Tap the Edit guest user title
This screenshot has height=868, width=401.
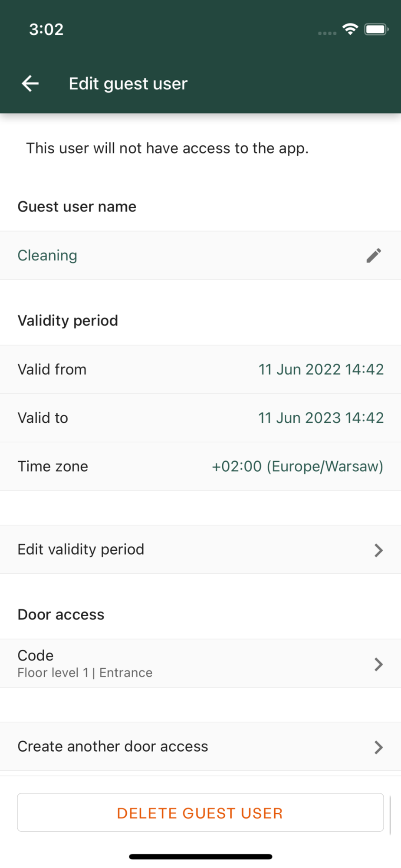click(x=128, y=83)
